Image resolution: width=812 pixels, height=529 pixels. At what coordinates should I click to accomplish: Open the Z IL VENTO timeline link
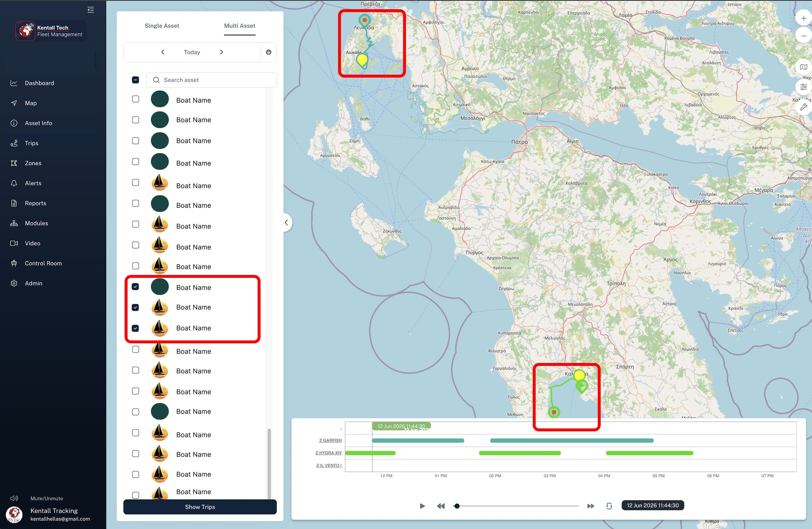tap(329, 466)
